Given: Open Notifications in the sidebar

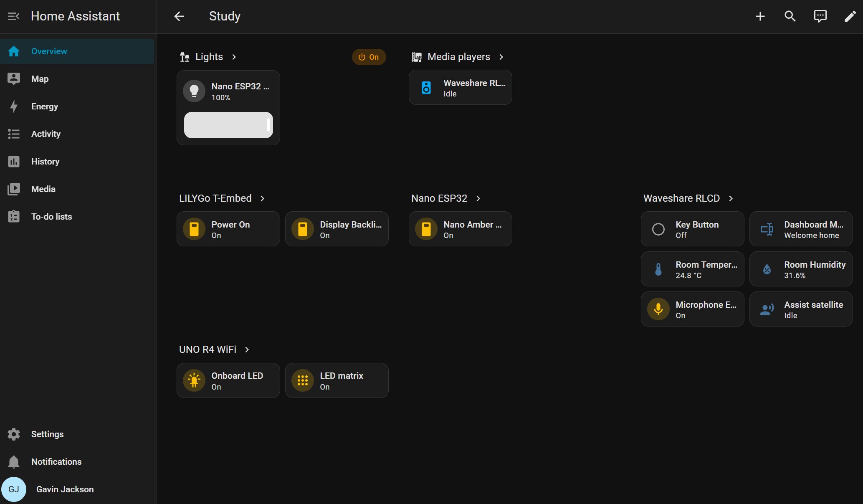Looking at the screenshot, I should [77, 462].
